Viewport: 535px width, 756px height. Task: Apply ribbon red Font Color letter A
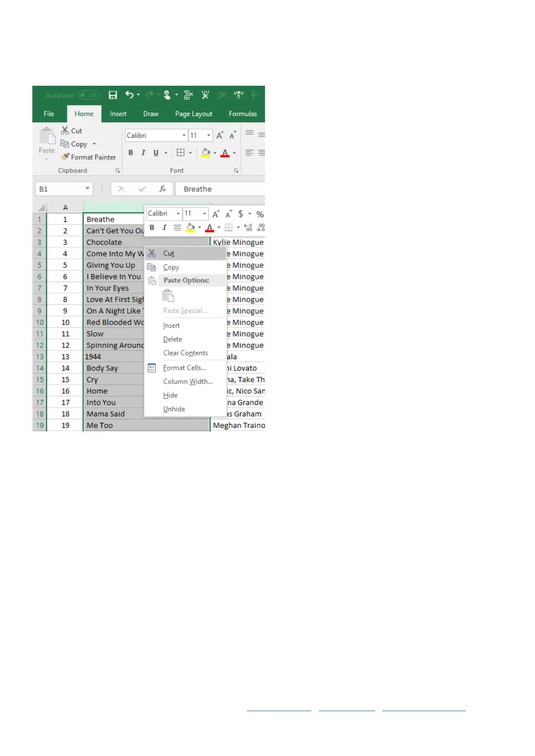[225, 153]
